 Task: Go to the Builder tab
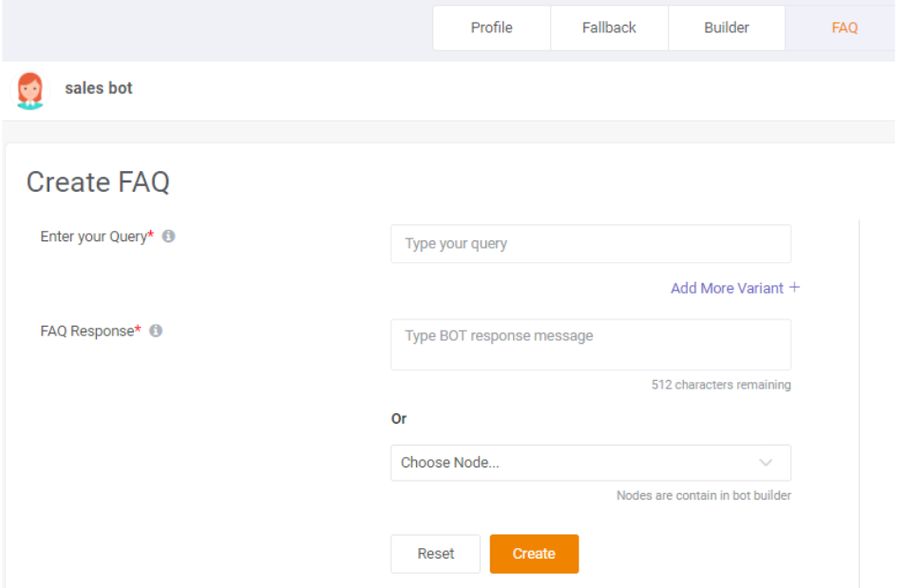727,28
